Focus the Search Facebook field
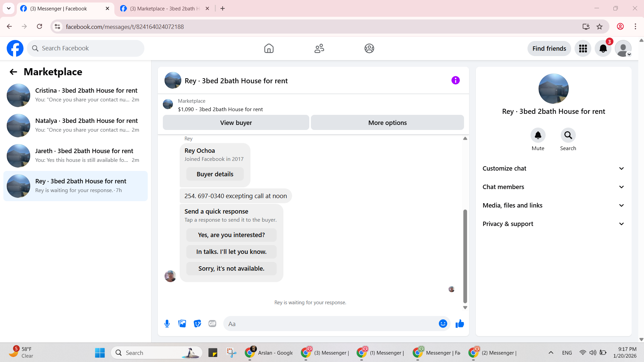The width and height of the screenshot is (644, 362). coord(86,48)
